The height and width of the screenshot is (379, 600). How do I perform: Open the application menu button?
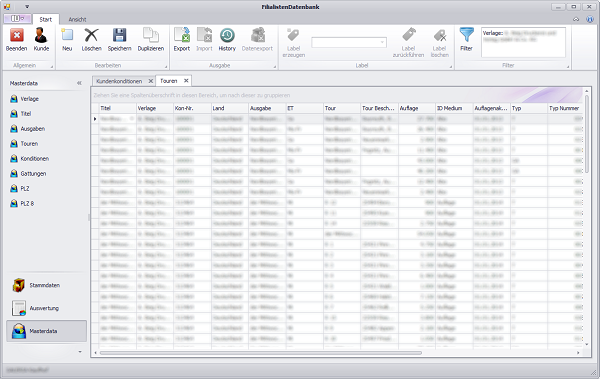point(17,18)
